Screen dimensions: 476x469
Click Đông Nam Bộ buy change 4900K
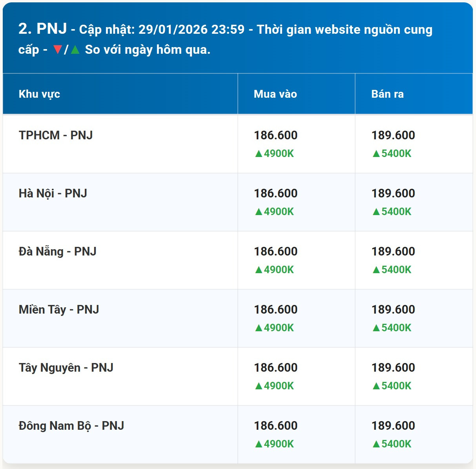coord(274,444)
